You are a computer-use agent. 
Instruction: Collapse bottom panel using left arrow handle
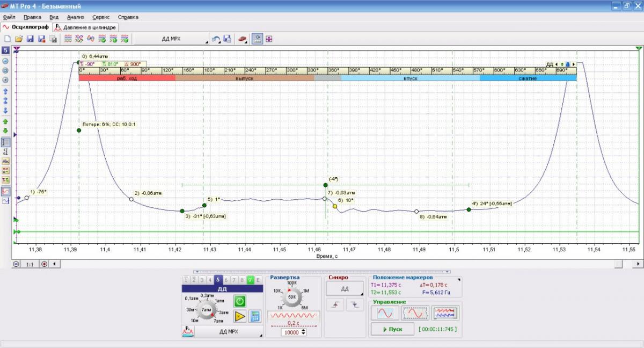click(x=197, y=271)
